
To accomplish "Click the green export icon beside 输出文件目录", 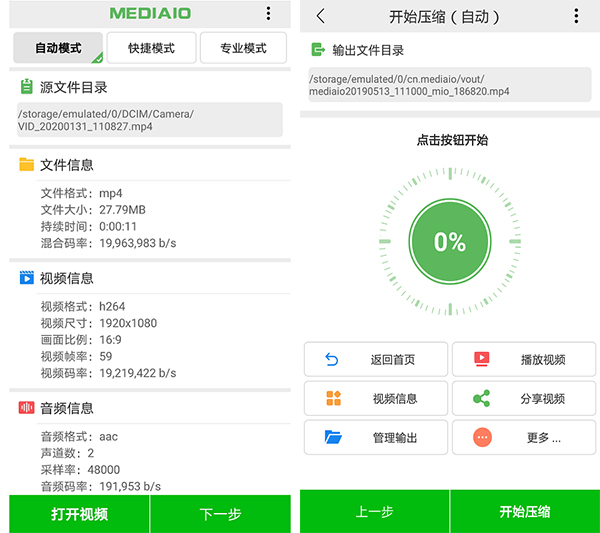I will point(318,50).
